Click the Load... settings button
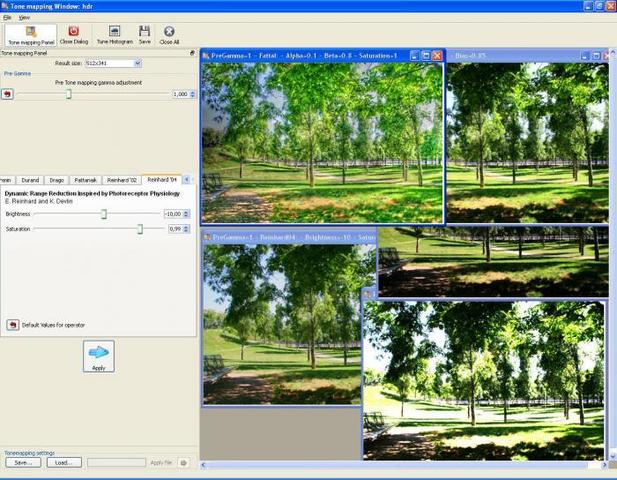 tap(64, 463)
